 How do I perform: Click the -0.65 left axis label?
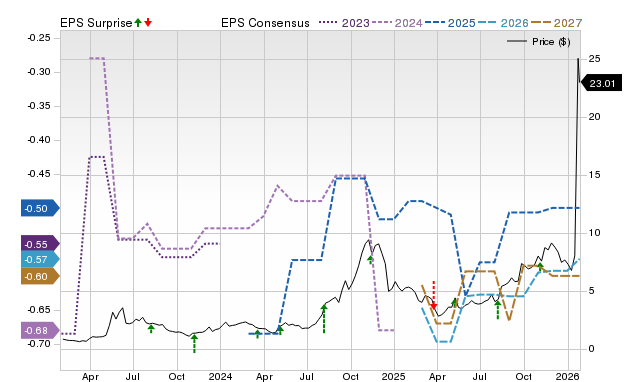click(x=39, y=310)
